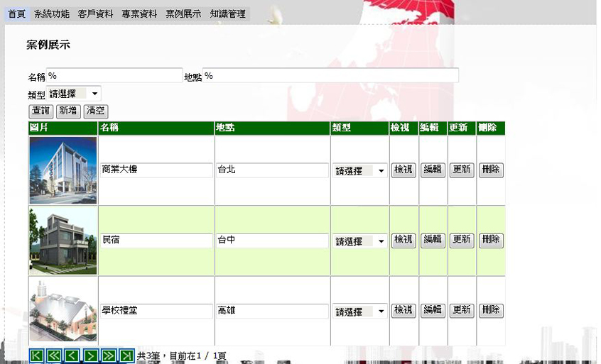Open the 知識管理 menu
Image resolution: width=601 pixels, height=364 pixels.
(227, 13)
